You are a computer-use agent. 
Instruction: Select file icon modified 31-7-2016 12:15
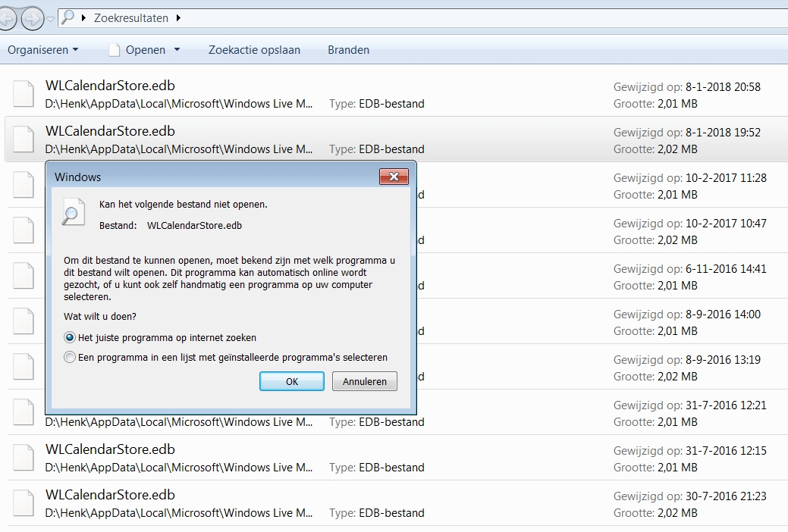click(23, 457)
